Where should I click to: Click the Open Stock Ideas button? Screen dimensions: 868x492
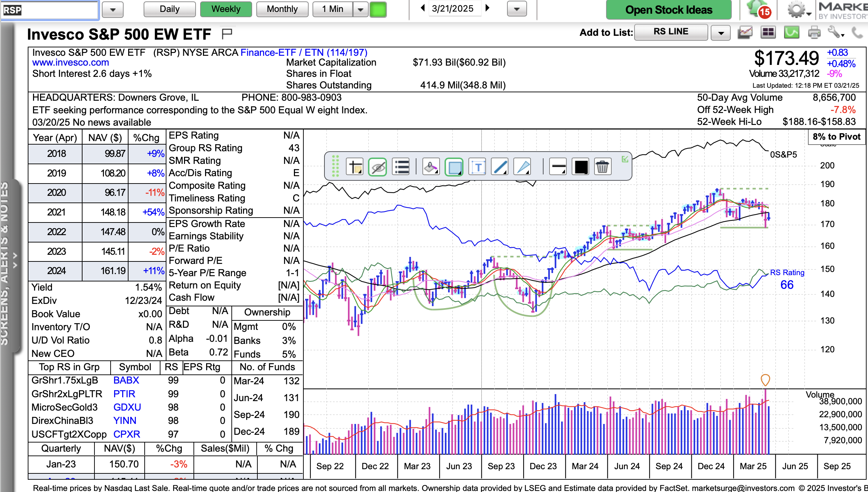(x=669, y=10)
